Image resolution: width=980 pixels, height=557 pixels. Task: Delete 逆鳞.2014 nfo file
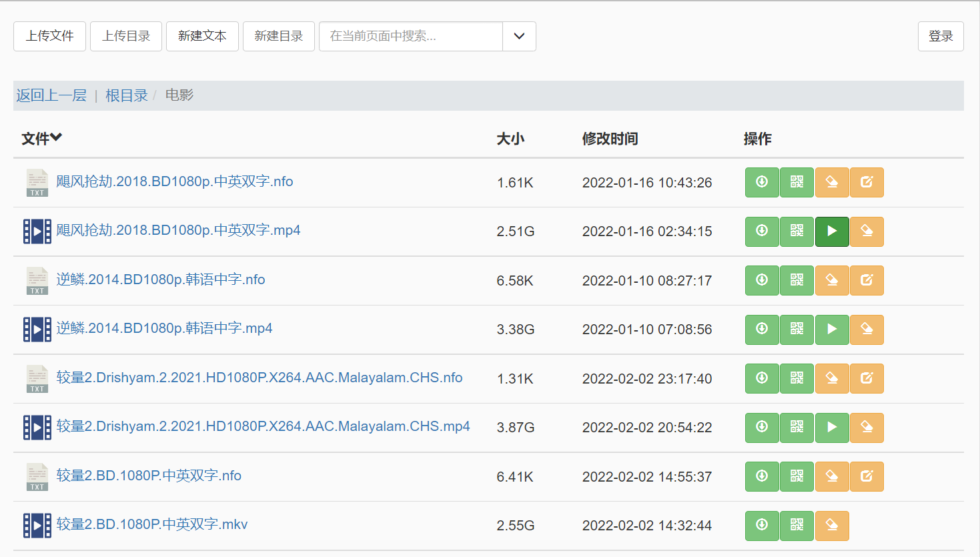click(x=832, y=280)
